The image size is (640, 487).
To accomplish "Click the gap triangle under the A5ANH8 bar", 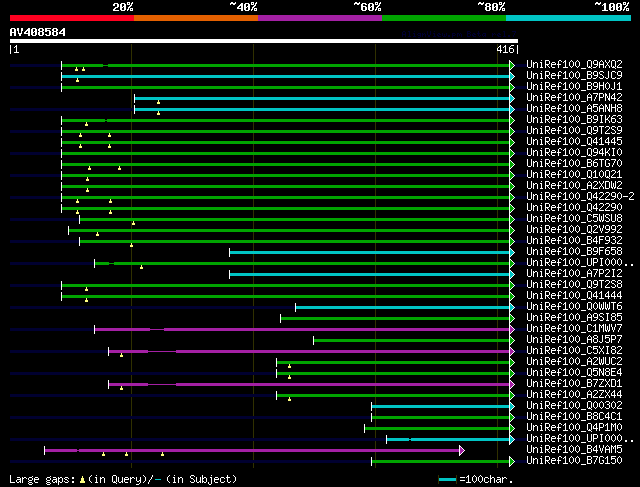I will (158, 113).
